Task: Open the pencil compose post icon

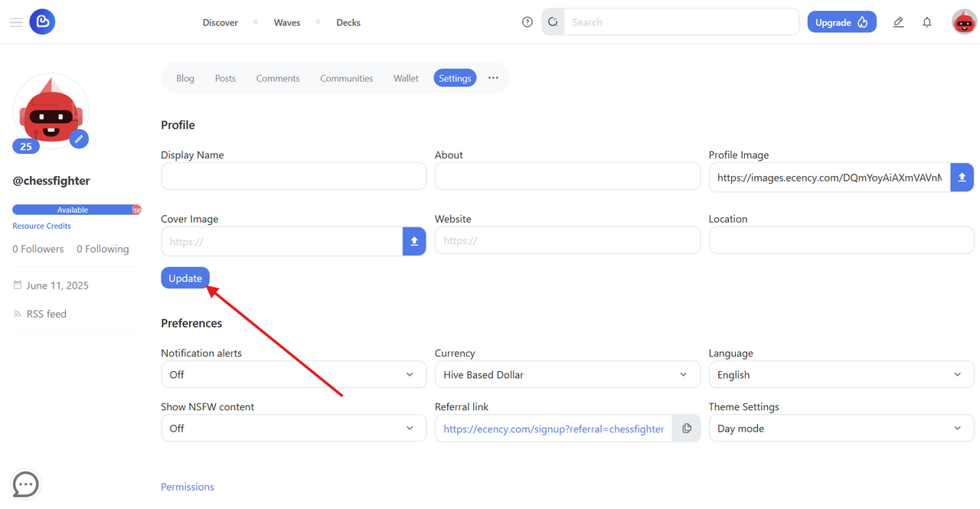Action: point(898,22)
